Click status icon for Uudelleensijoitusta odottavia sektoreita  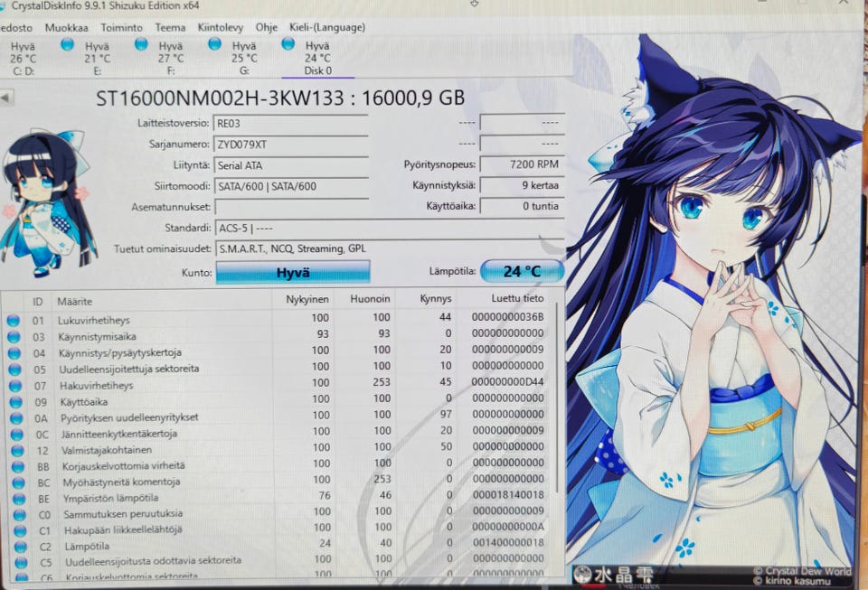point(22,563)
